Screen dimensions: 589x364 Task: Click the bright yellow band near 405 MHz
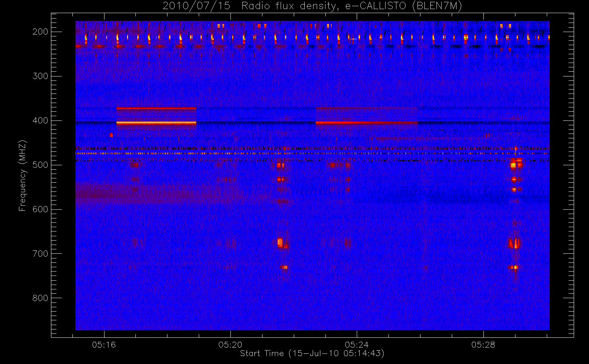[156, 123]
